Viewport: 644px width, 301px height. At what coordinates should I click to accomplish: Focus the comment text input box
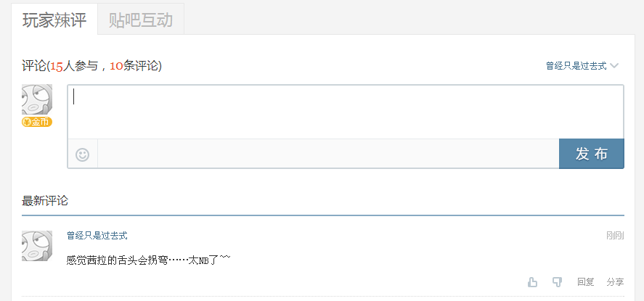(345, 112)
